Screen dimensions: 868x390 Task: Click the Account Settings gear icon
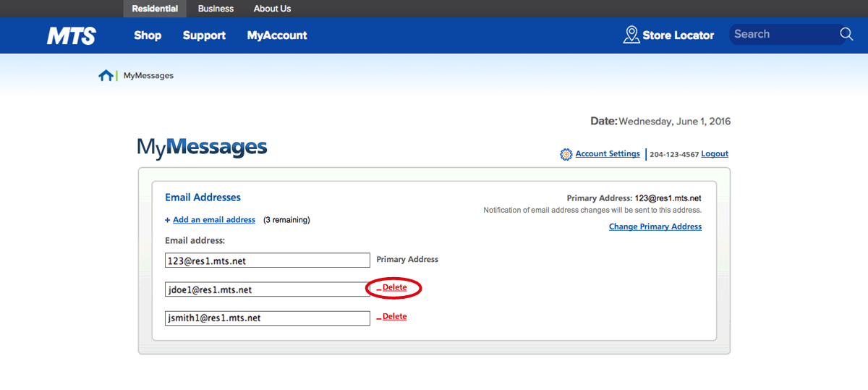566,154
